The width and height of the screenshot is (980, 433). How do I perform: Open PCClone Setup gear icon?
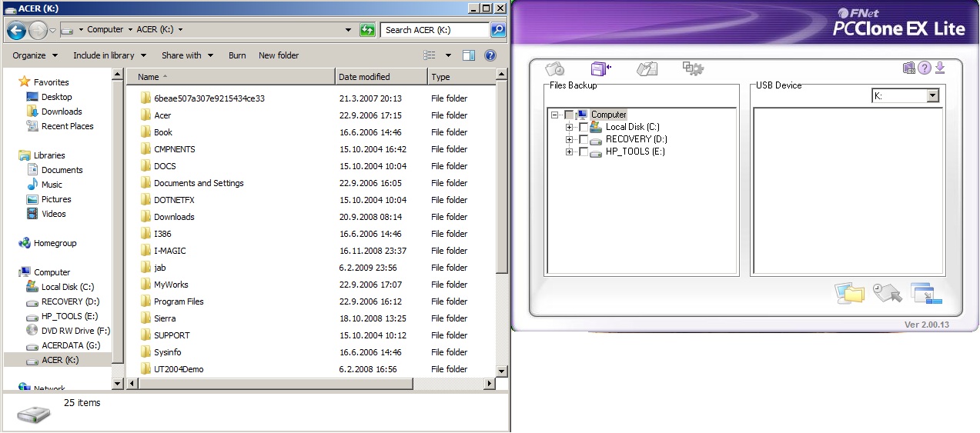pos(693,68)
